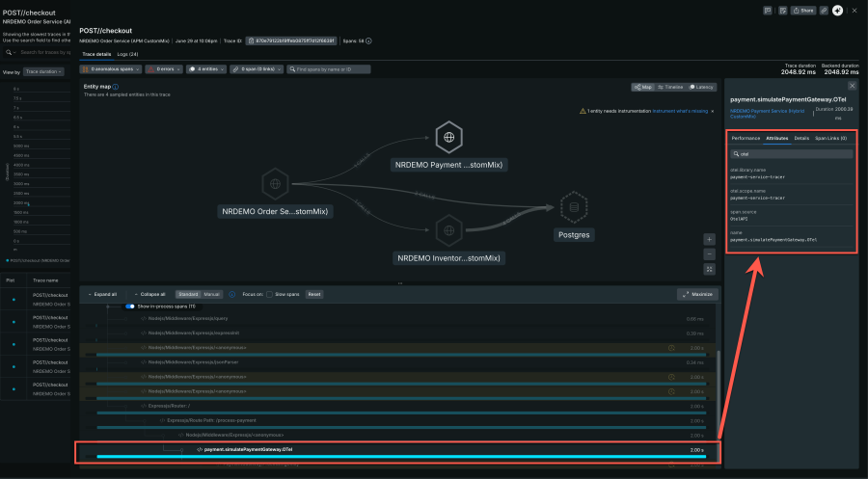Click the feedback comment icon in top bar
Image resolution: width=868 pixels, height=479 pixels.
(768, 11)
